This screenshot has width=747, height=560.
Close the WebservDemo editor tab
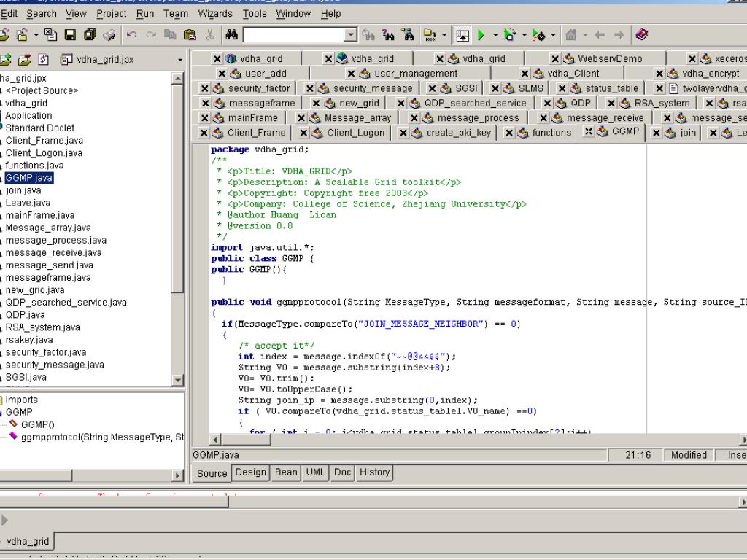coord(555,59)
